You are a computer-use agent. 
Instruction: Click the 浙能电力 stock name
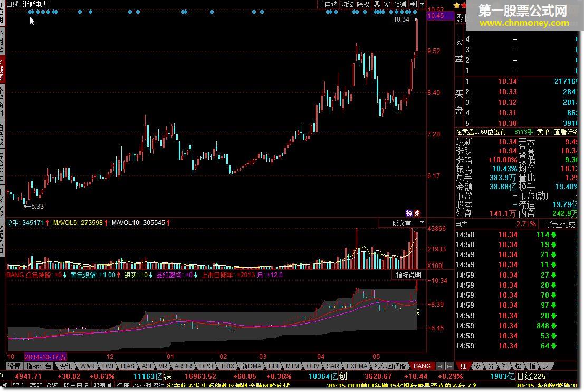(x=35, y=4)
